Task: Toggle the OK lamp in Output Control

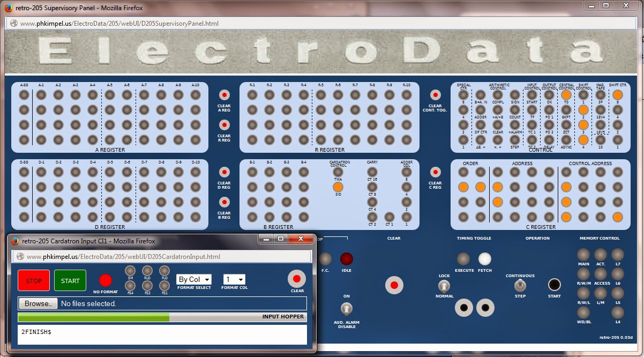Action: coord(549,95)
